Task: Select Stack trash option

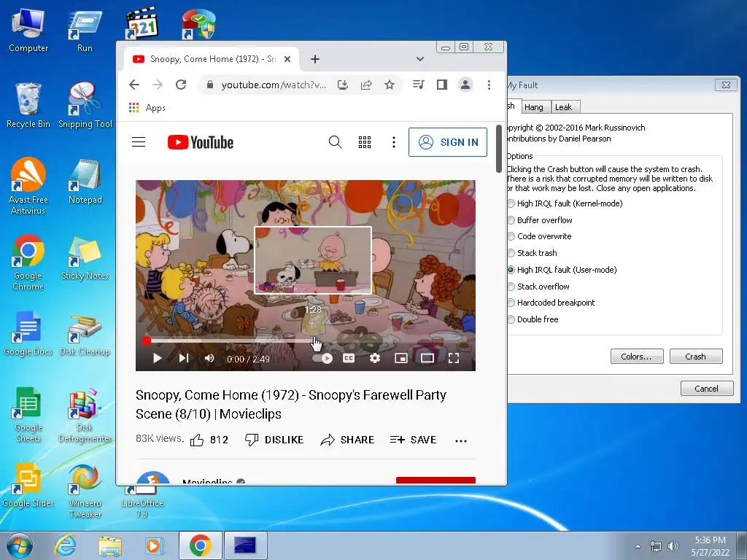Action: (x=533, y=253)
